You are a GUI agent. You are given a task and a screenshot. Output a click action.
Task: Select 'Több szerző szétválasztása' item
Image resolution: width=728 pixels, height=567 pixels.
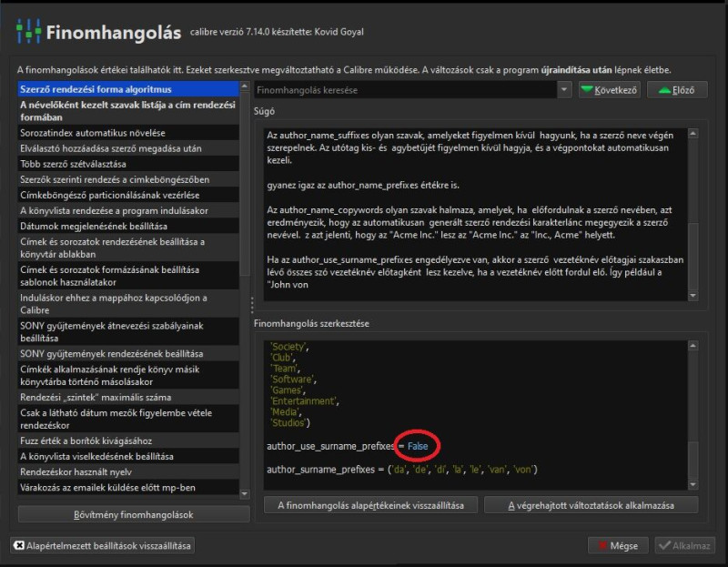128,164
